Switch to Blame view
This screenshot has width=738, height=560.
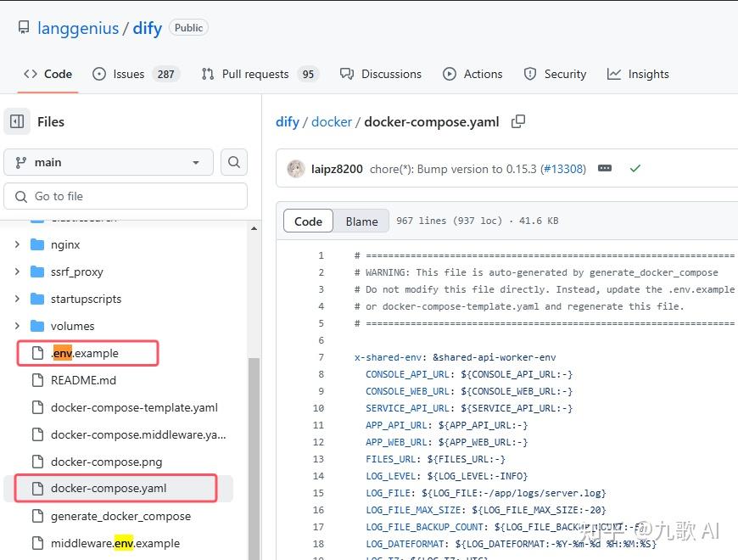point(361,221)
